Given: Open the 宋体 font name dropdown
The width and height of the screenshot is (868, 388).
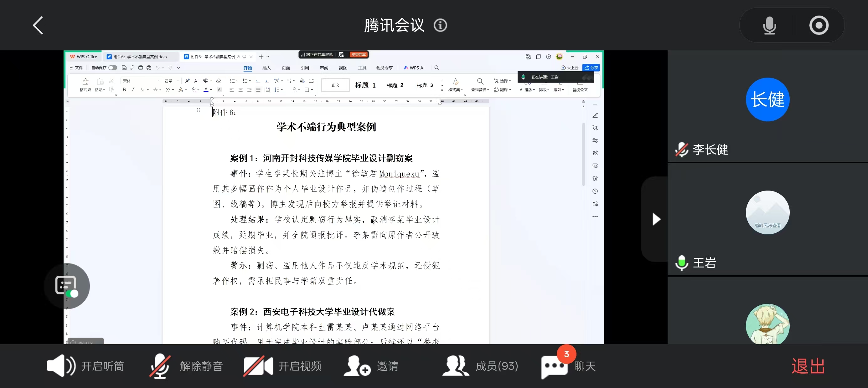Looking at the screenshot, I should tap(159, 81).
